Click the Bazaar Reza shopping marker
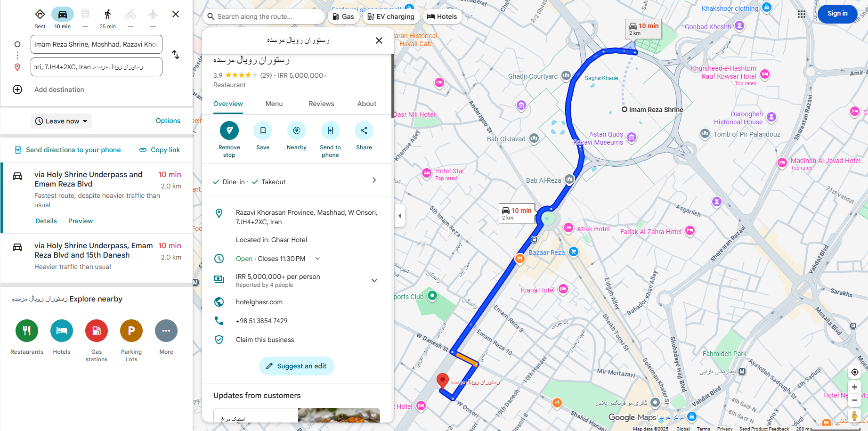Image resolution: width=868 pixels, height=431 pixels. pyautogui.click(x=573, y=252)
